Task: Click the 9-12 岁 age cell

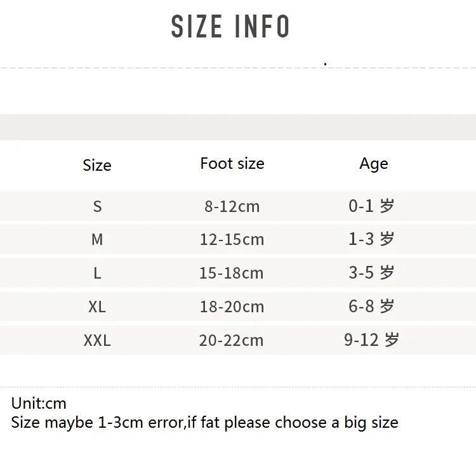Action: (x=371, y=340)
